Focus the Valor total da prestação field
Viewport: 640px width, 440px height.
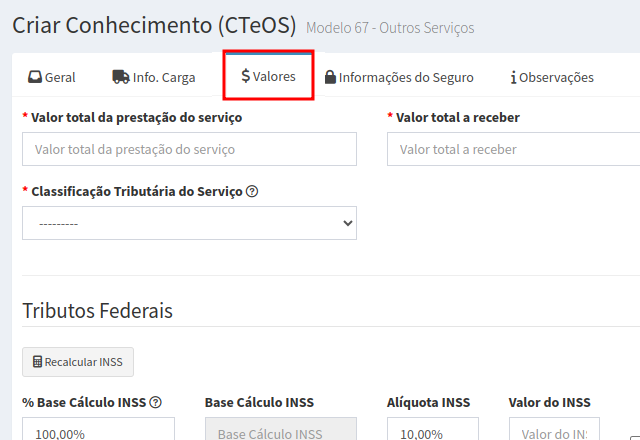pyautogui.click(x=189, y=149)
